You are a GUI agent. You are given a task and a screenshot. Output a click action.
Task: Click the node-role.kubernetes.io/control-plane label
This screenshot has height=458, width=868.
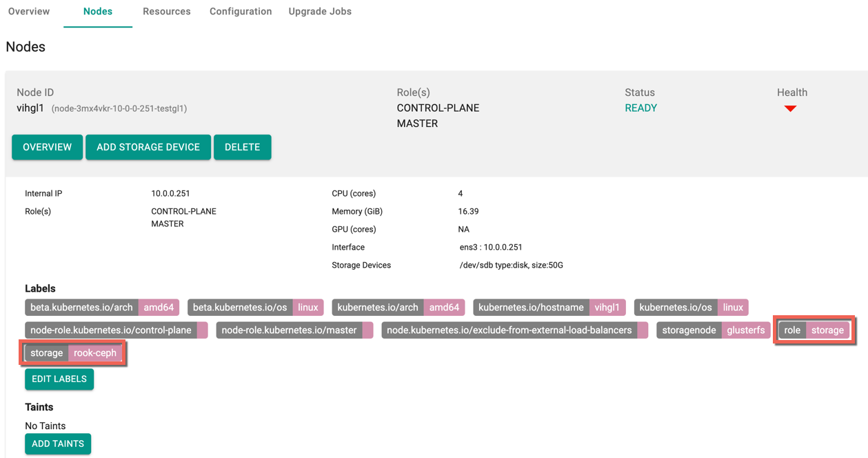[x=116, y=330]
